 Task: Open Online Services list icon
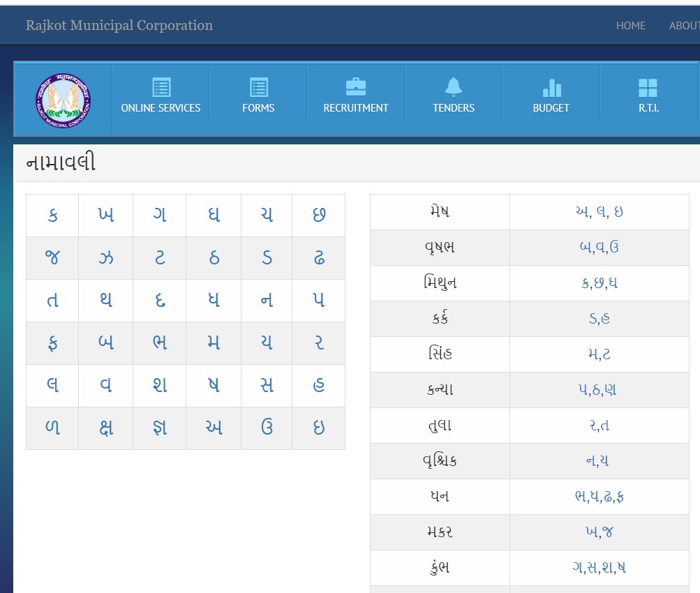[161, 87]
